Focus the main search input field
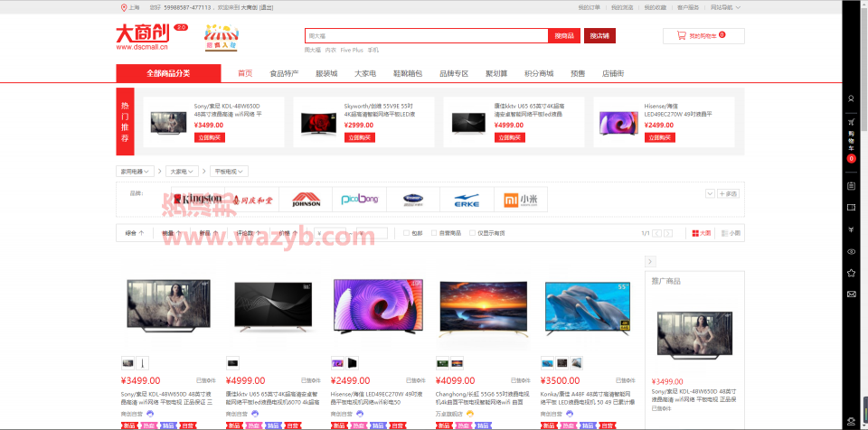The image size is (868, 430). (x=426, y=35)
